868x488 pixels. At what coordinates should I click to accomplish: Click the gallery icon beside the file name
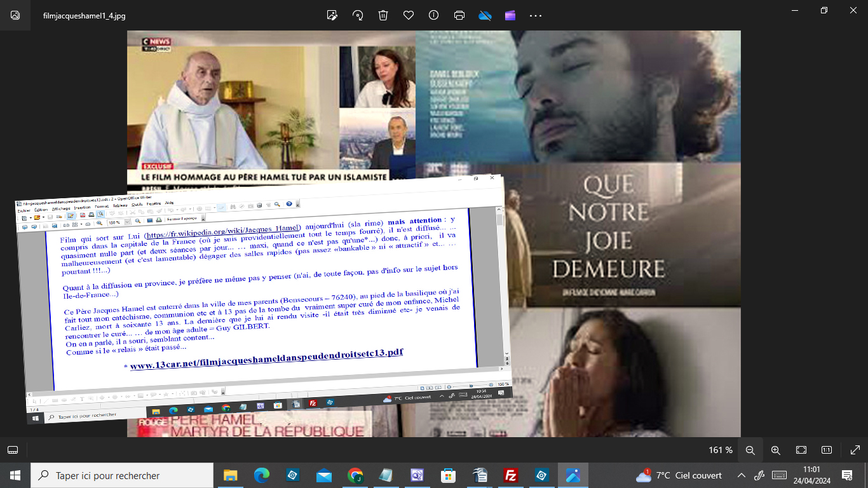click(15, 15)
